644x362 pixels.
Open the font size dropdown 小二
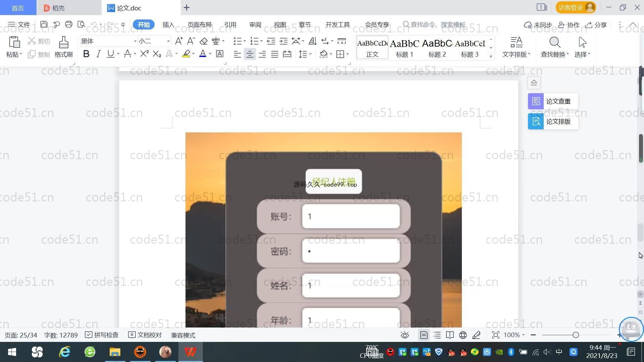click(x=168, y=41)
